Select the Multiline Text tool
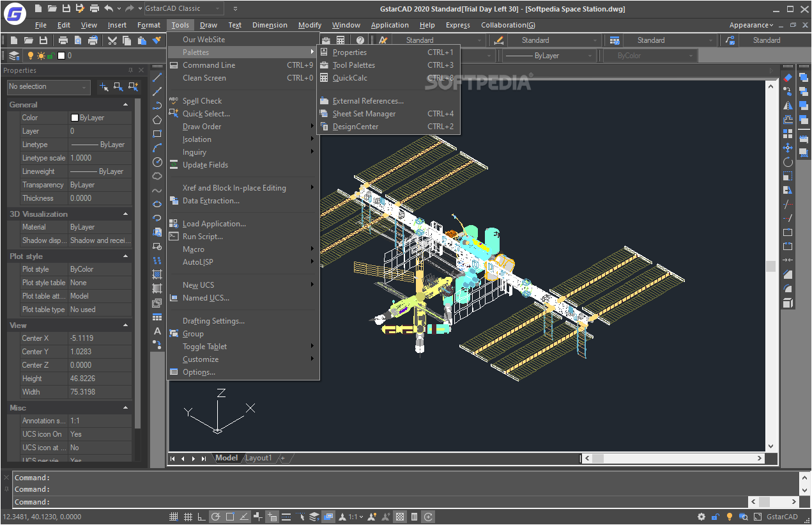Viewport: 812px width, 525px height. point(157,331)
